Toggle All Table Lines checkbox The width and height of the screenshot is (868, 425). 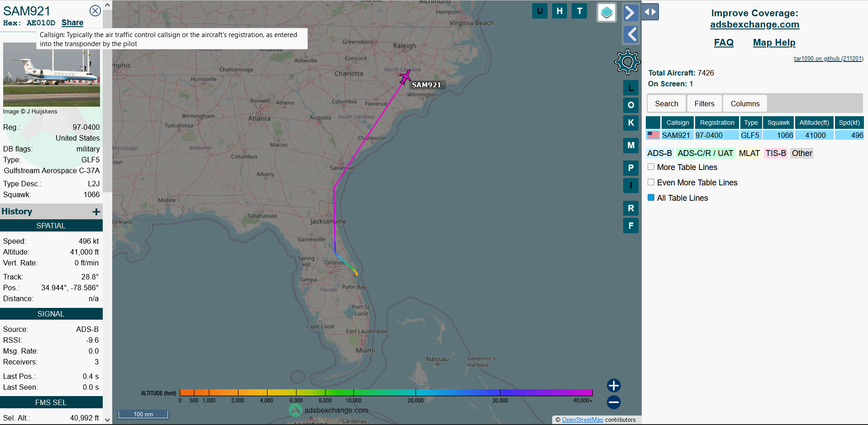coord(651,198)
